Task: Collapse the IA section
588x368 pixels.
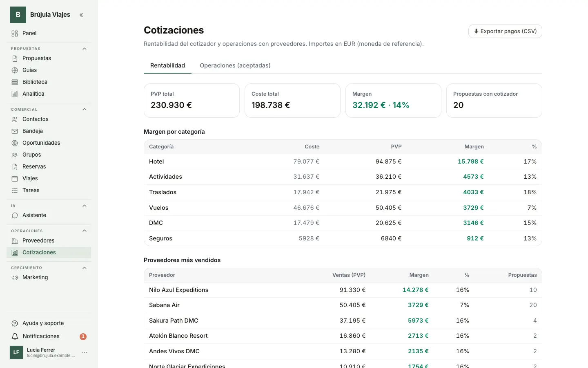Action: pos(85,206)
